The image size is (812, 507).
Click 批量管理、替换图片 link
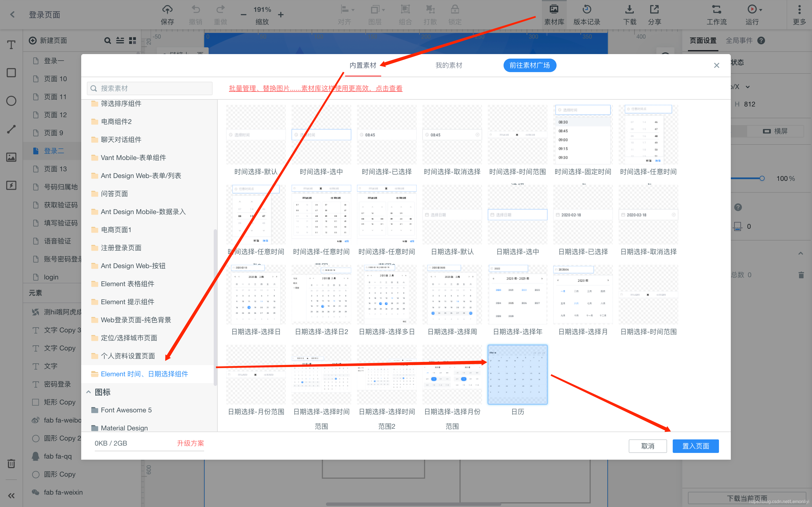point(316,88)
